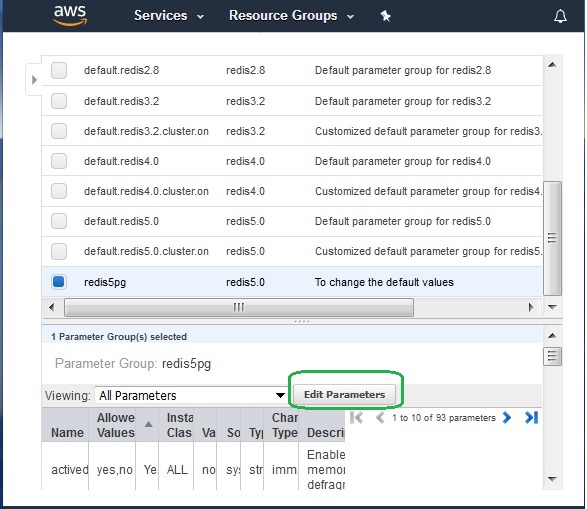Open the Viewing All Parameters dropdown
The height and width of the screenshot is (509, 587).
click(191, 395)
